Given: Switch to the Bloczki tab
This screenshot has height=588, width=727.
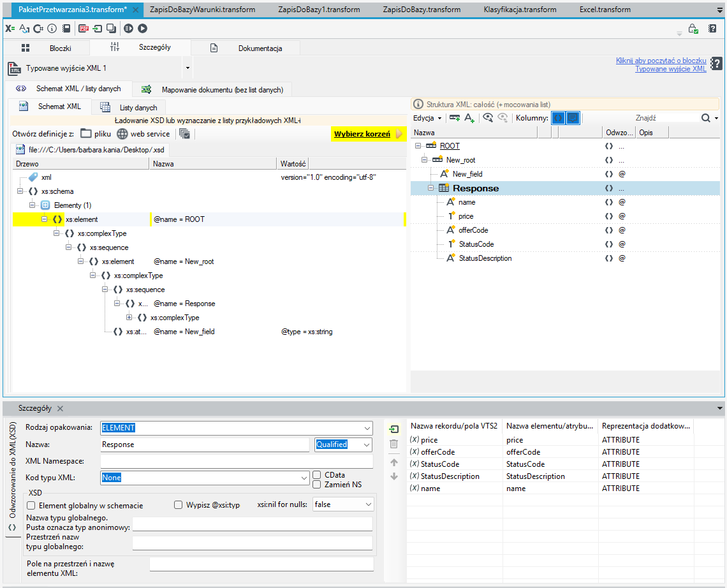Looking at the screenshot, I should (x=47, y=48).
